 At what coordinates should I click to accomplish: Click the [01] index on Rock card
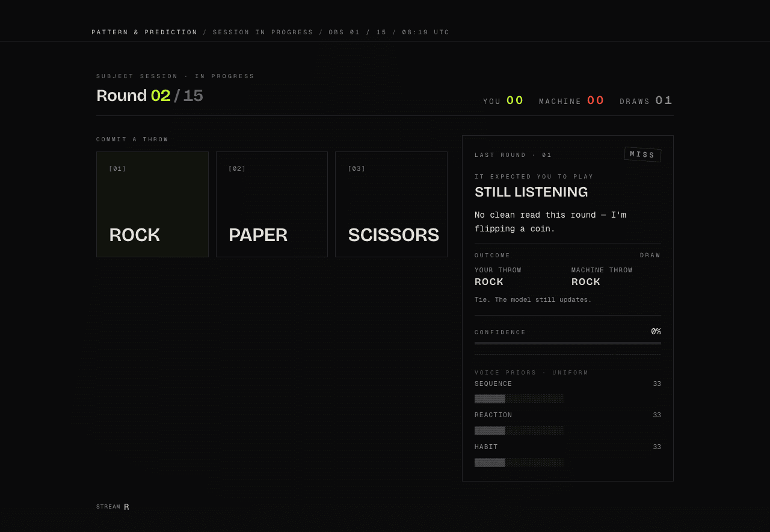(117, 169)
